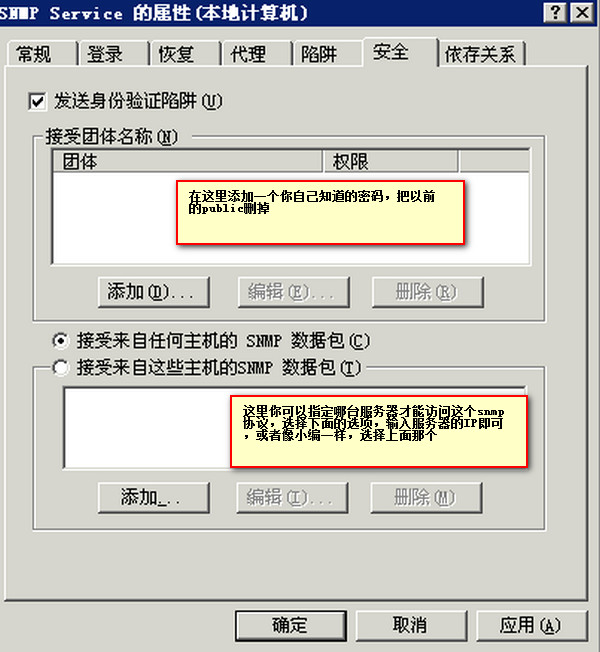The height and width of the screenshot is (652, 600).
Task: Click the 确定 button
Action: coord(291,625)
